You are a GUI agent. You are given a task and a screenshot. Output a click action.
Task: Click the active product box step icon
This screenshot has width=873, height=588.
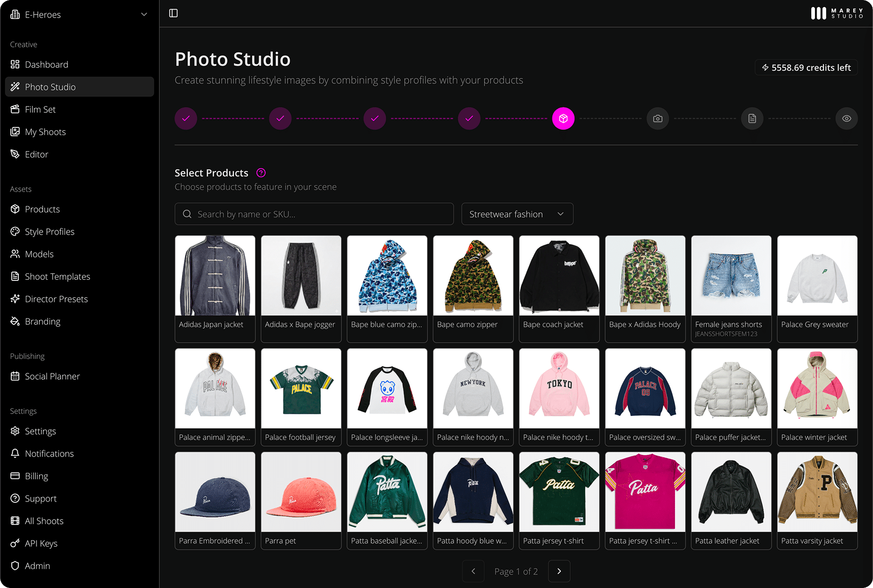click(x=563, y=118)
